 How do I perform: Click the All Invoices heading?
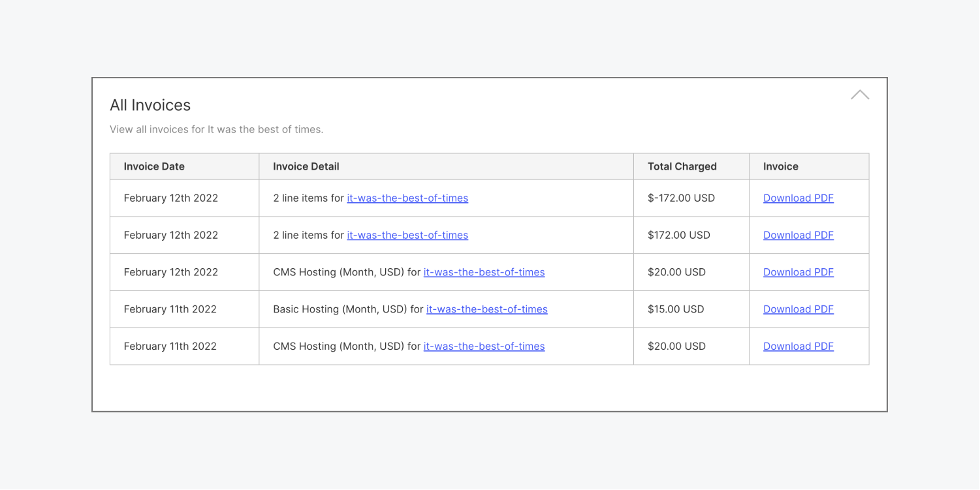[x=150, y=105]
